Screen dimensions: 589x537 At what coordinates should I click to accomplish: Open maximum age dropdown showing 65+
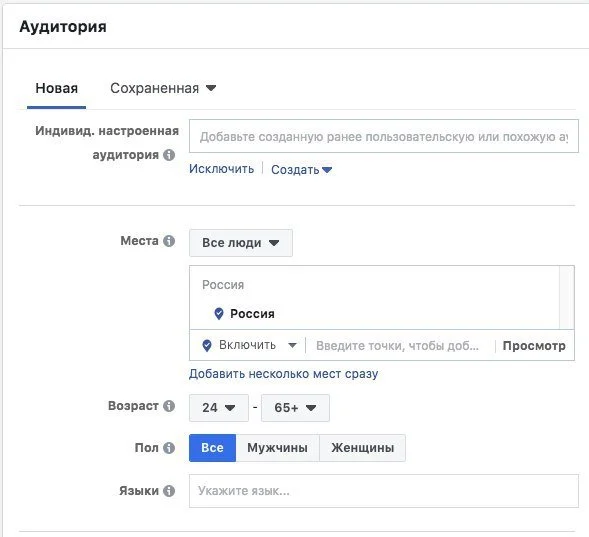(295, 408)
